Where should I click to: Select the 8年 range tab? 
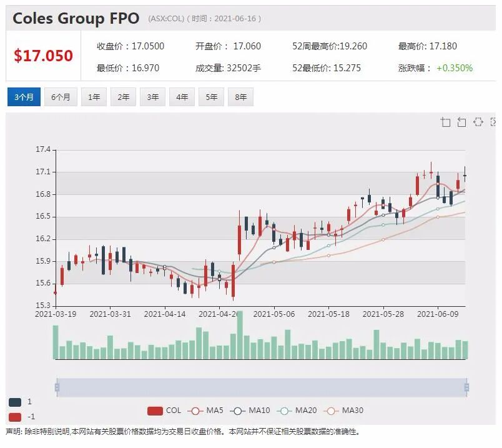pos(241,97)
